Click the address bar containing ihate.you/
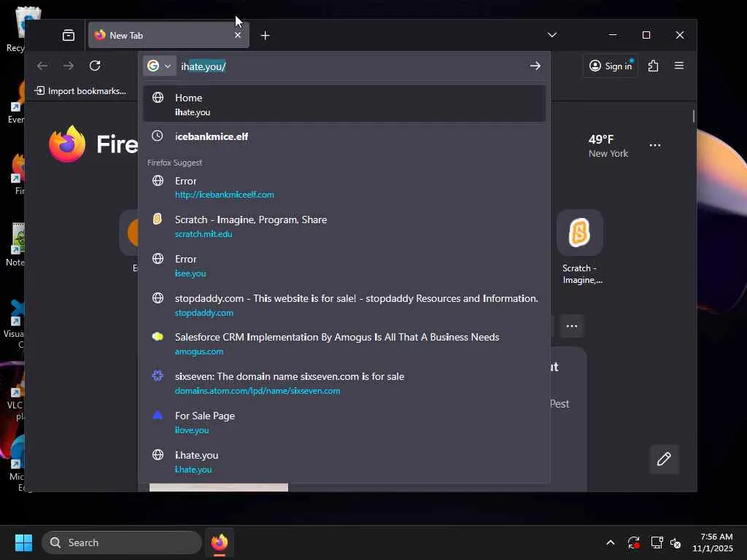 352,66
